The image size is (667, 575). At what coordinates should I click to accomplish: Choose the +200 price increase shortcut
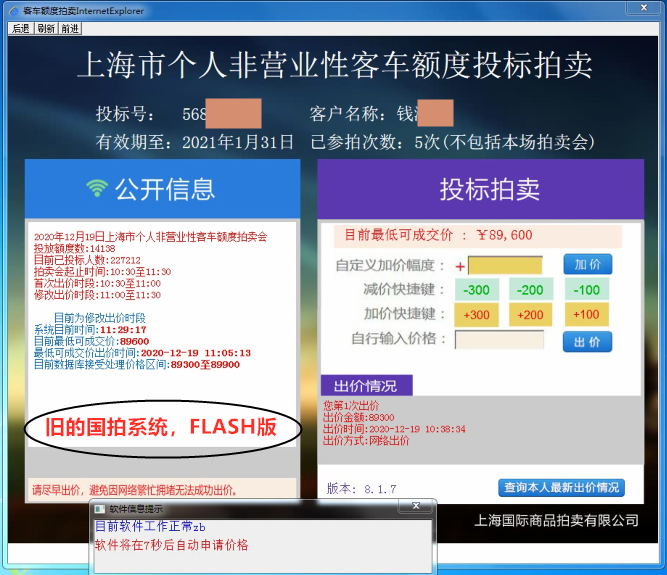(530, 315)
